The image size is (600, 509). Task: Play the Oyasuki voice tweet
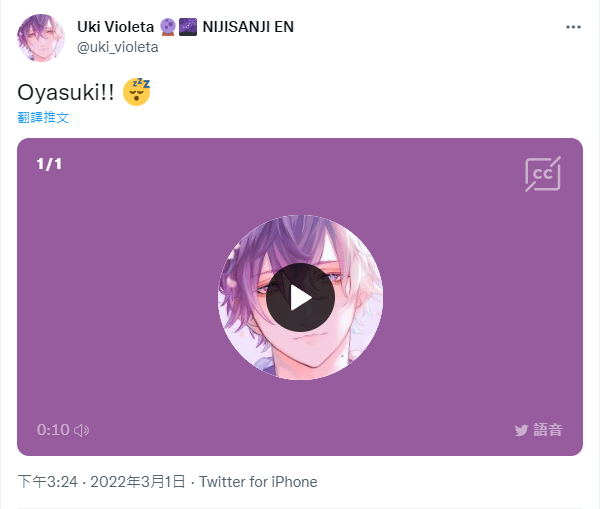pyautogui.click(x=300, y=297)
